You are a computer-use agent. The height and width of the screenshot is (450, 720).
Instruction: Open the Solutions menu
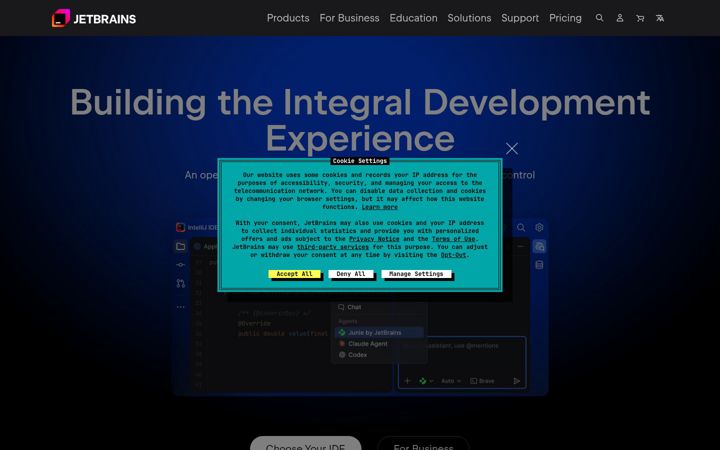pos(469,18)
